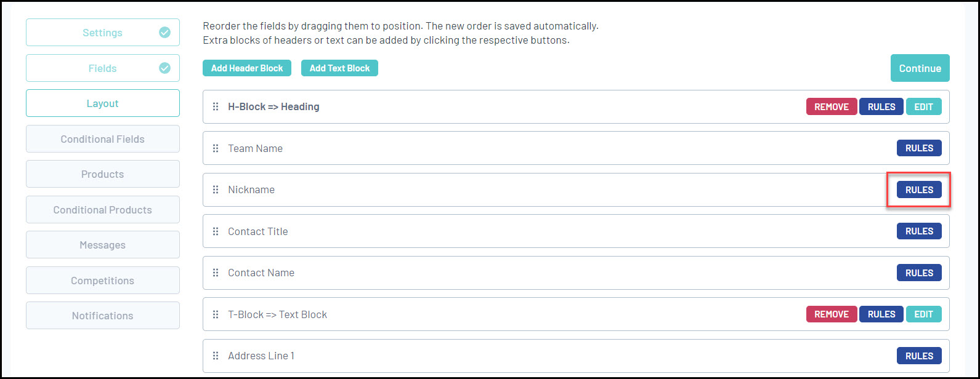Image resolution: width=980 pixels, height=379 pixels.
Task: Open Rules for the Team Name field
Action: tap(919, 148)
